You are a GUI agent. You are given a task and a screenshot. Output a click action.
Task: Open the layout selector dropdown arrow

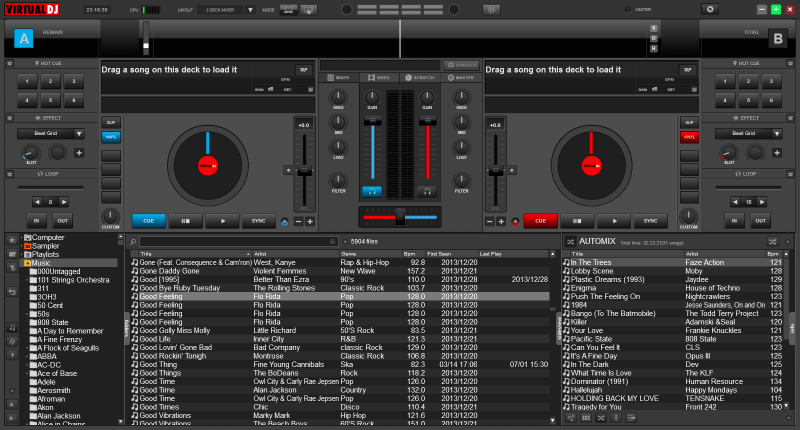[x=250, y=10]
